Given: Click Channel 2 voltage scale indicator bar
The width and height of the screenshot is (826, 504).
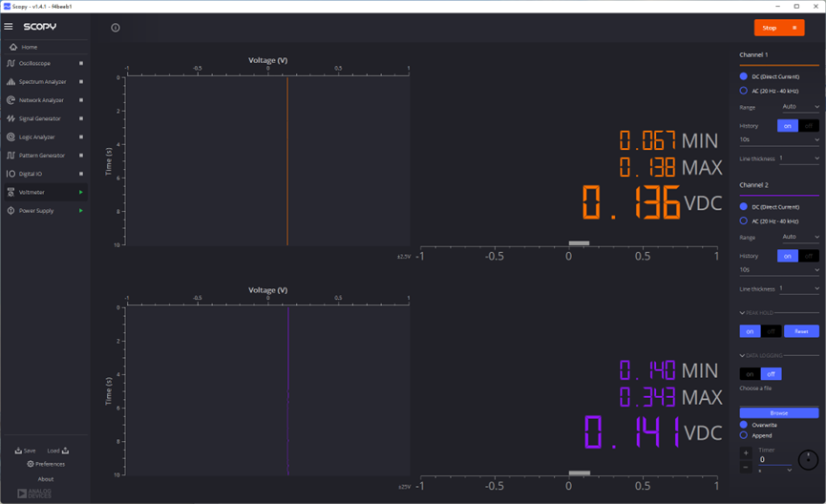Looking at the screenshot, I should tap(580, 472).
